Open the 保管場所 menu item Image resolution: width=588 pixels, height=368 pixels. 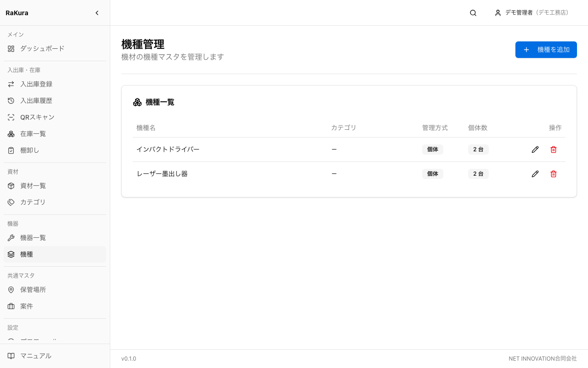click(x=55, y=290)
